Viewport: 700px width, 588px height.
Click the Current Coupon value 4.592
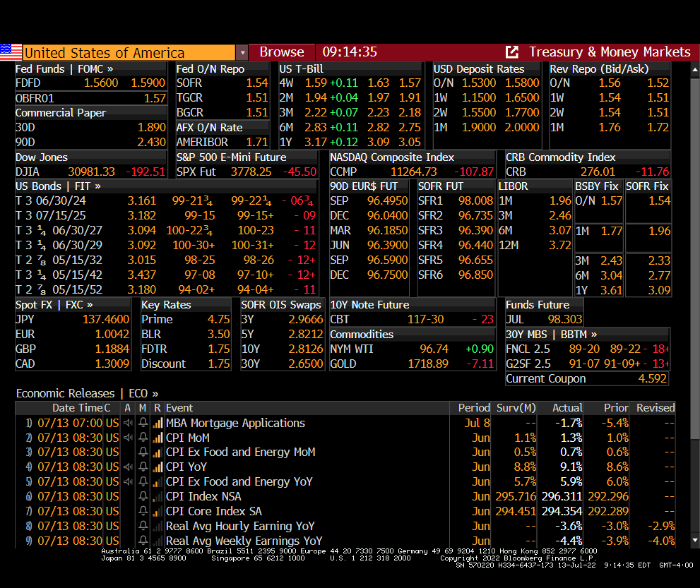(x=652, y=379)
